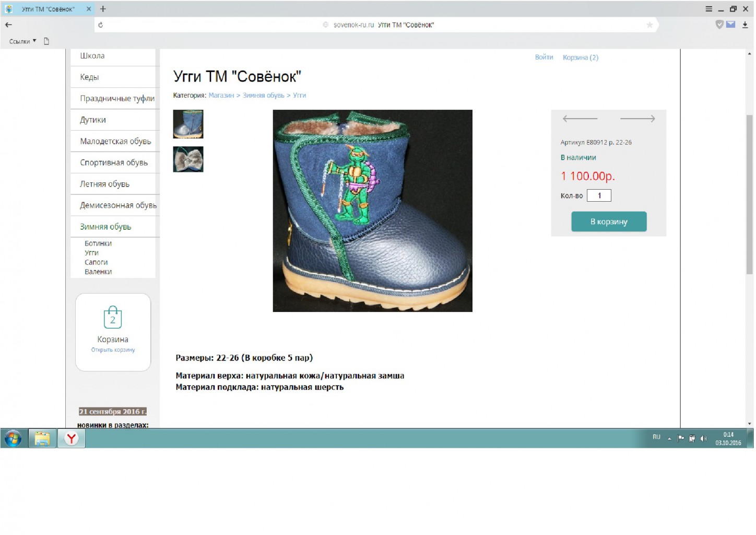This screenshot has width=756, height=535.
Task: Click the Угги ТМ Совёнок product heading
Action: (237, 77)
